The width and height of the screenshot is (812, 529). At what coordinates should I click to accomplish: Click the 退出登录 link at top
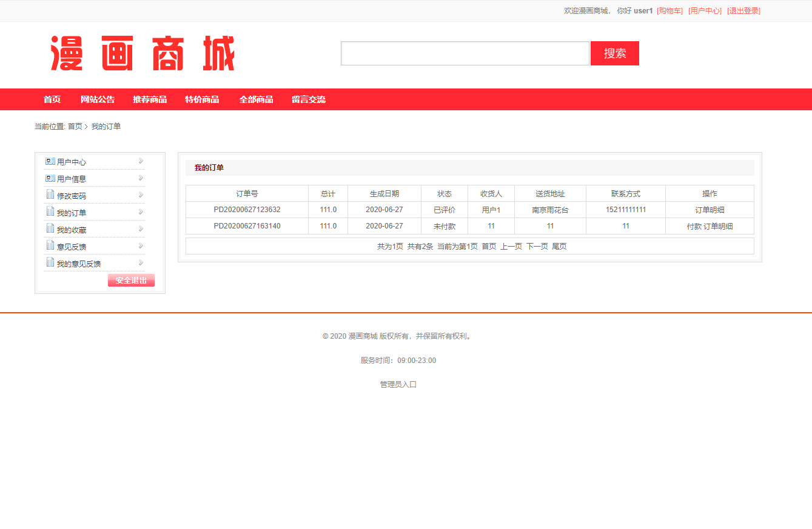[743, 11]
